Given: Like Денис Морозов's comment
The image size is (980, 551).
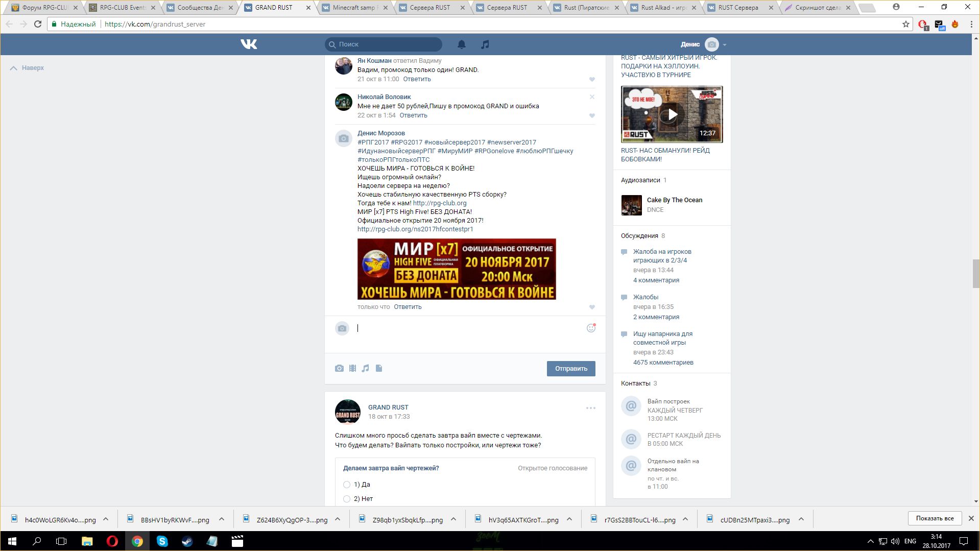Looking at the screenshot, I should pyautogui.click(x=592, y=307).
